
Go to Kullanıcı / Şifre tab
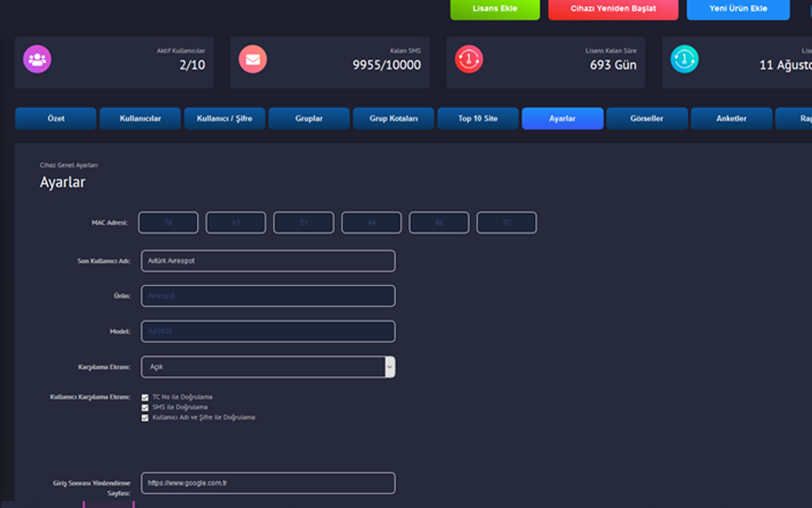pyautogui.click(x=224, y=119)
